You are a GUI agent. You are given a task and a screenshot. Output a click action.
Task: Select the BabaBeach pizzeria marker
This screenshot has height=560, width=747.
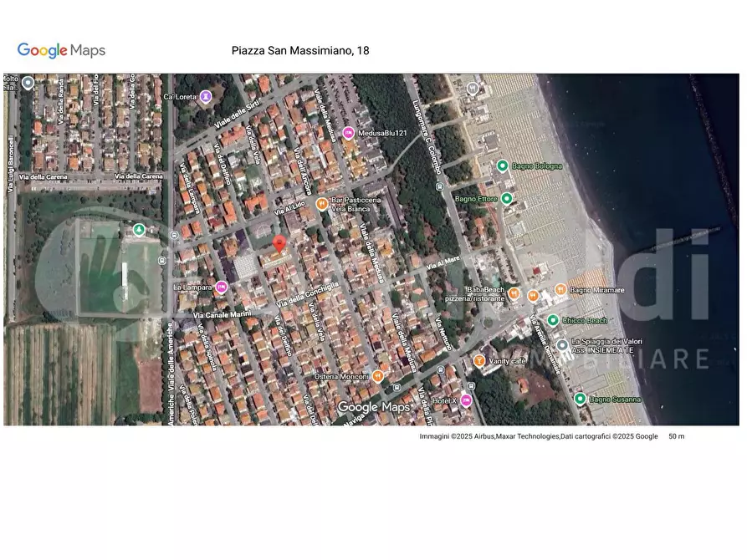[x=515, y=293]
